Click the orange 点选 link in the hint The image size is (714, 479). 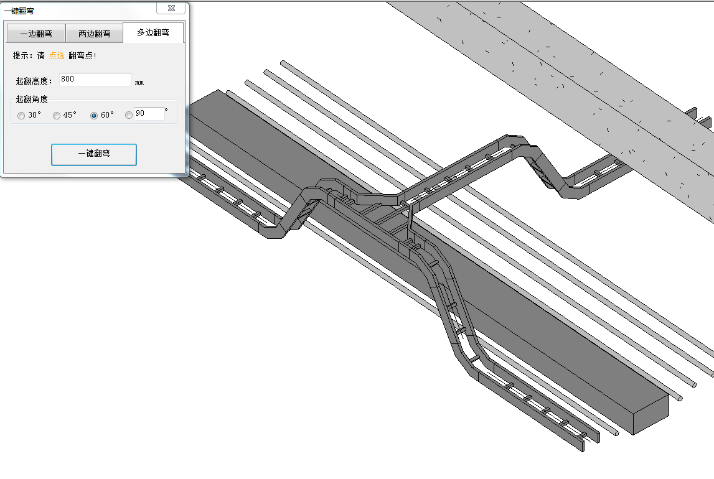[x=57, y=56]
